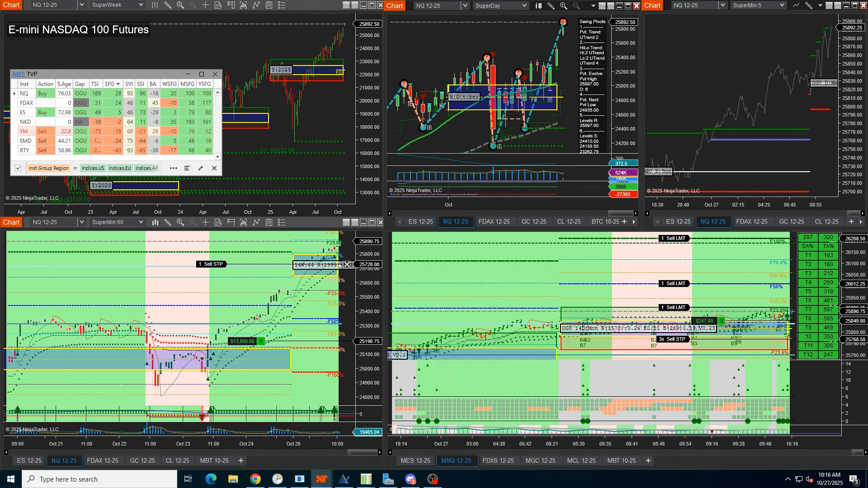Switch to MES 12-25 tab
The image size is (868, 488).
[415, 460]
